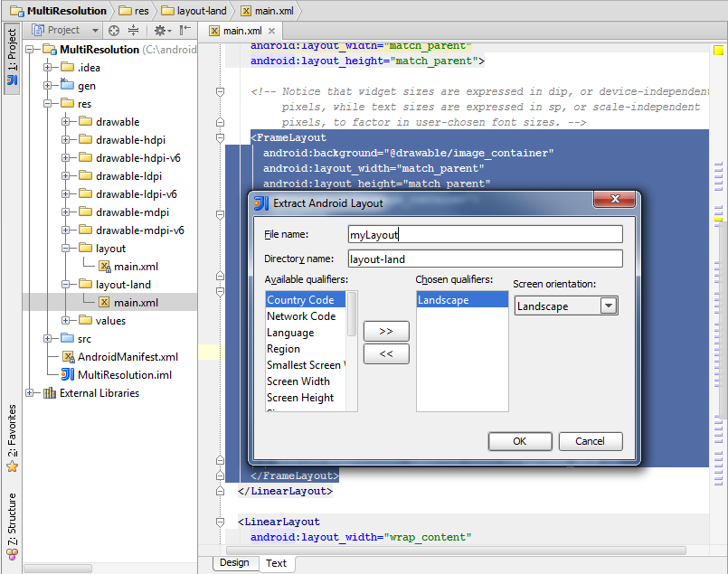Select Region in Available qualifiers
The width and height of the screenshot is (728, 574).
point(305,349)
